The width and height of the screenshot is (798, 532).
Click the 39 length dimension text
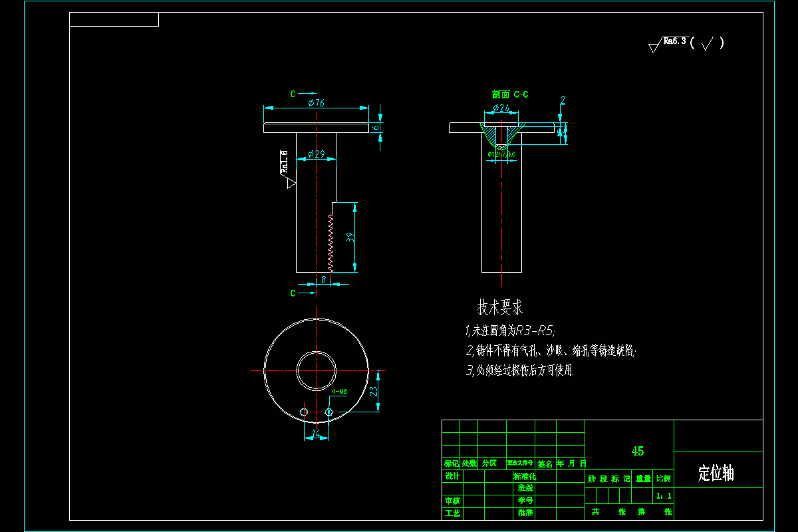[x=350, y=237]
